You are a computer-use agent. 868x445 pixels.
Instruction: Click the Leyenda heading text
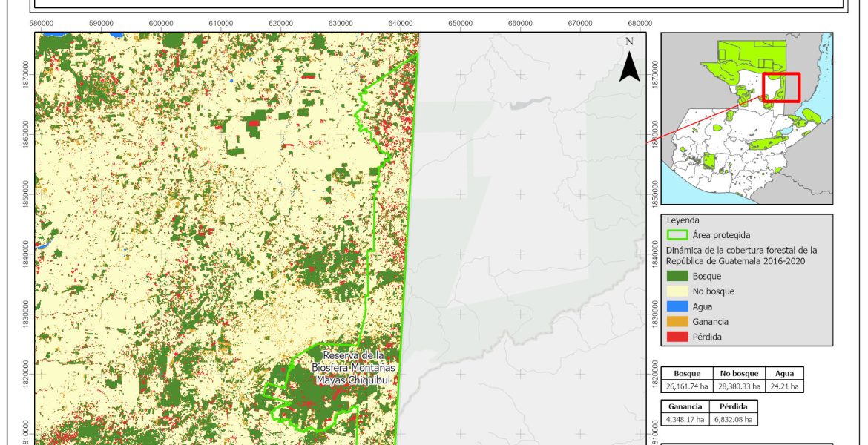click(683, 220)
